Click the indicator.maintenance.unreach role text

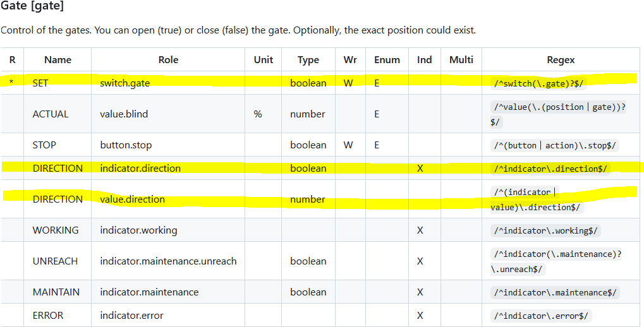click(168, 261)
